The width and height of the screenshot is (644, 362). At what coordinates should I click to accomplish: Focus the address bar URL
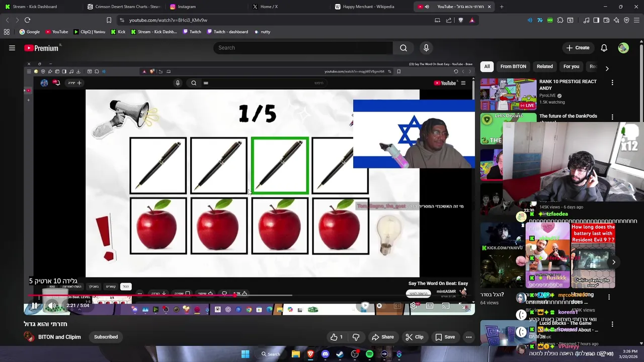[168, 20]
